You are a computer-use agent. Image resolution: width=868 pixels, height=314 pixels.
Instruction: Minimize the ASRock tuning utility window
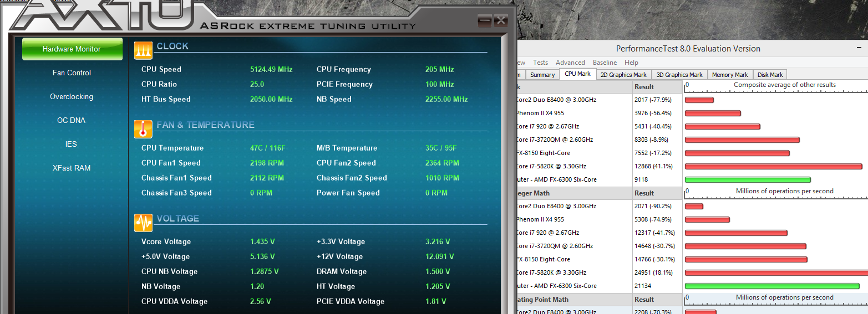click(x=484, y=20)
